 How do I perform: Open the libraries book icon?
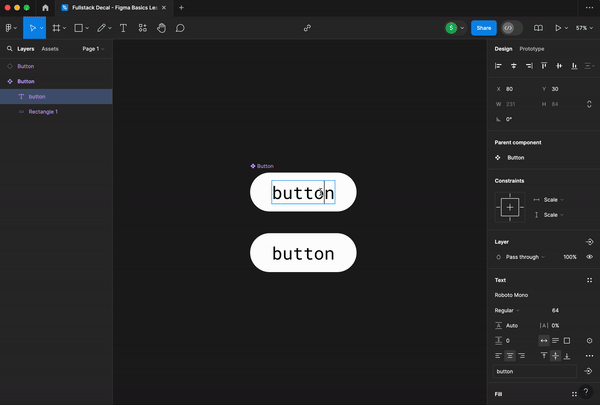tap(538, 28)
